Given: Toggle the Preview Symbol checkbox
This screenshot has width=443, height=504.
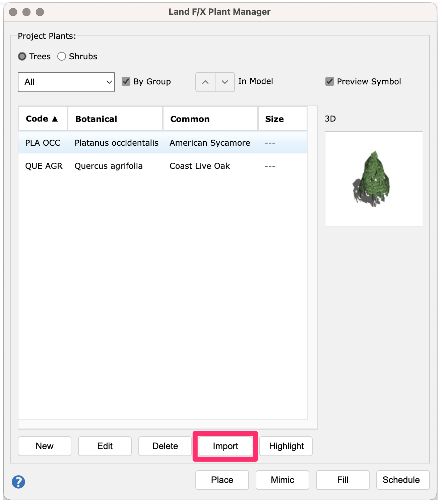Looking at the screenshot, I should (x=330, y=81).
